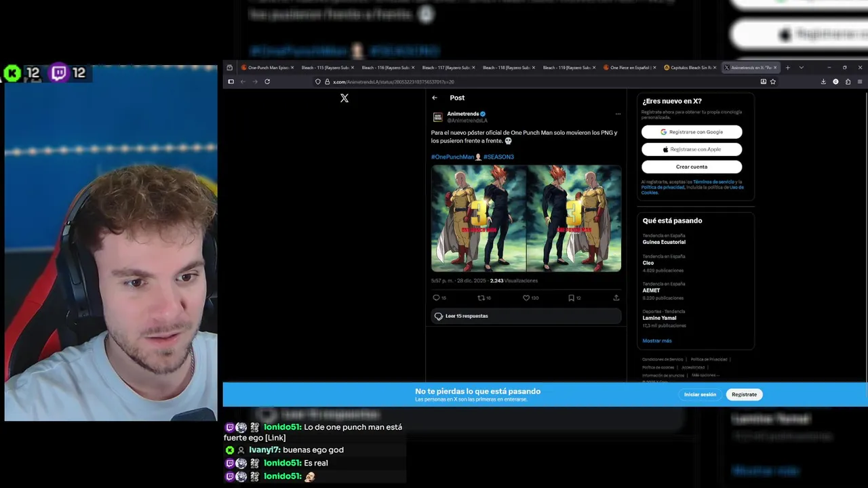This screenshot has height=488, width=868.
Task: Click the site security shield icon
Action: 317,81
